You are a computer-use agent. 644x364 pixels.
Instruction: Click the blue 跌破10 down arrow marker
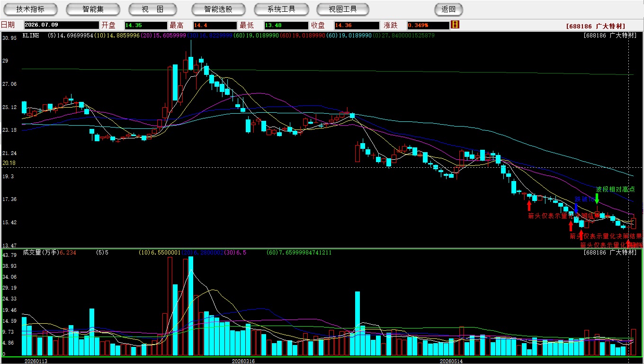point(576,208)
